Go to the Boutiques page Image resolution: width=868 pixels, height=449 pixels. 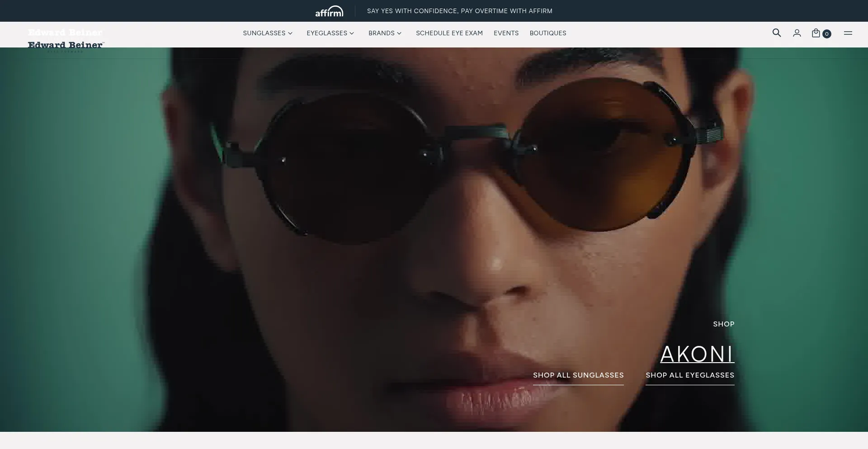click(x=548, y=33)
